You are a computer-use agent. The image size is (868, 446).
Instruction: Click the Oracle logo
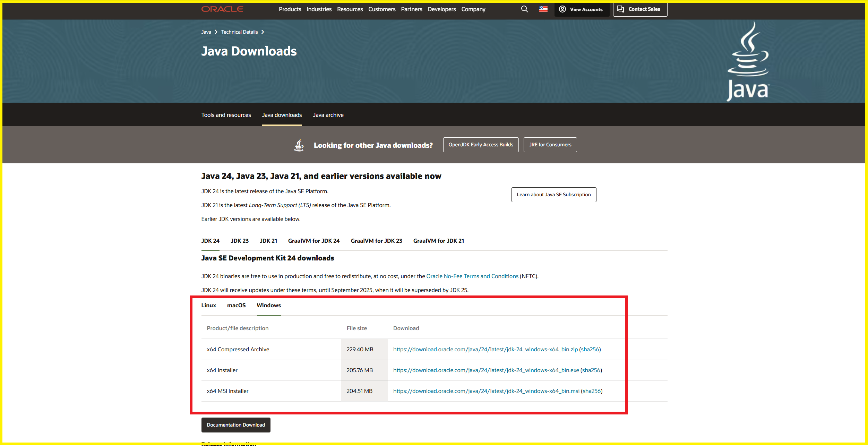point(222,9)
